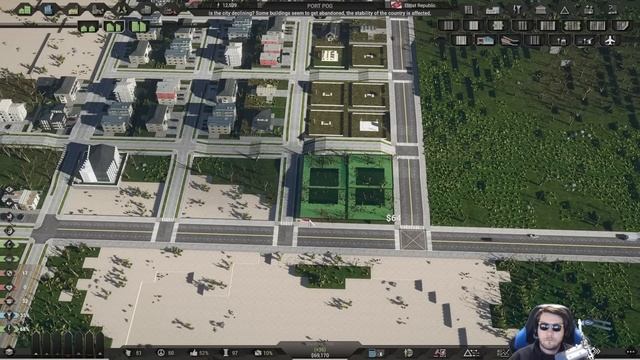Viewport: 640px width, 360px height.
Task: Select the diagonal-cut road icon ending the second row
Action: [622, 25]
